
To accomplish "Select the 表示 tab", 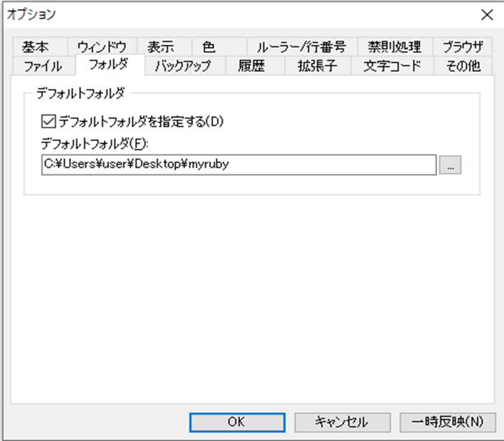I will pyautogui.click(x=160, y=48).
